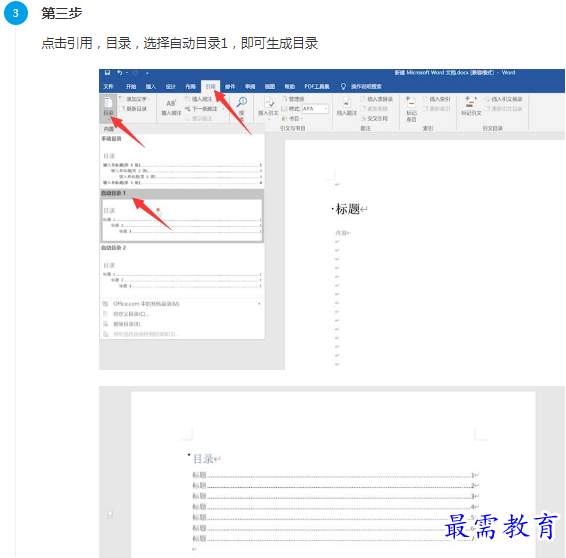Switch to the 插入 ribbon tab

[151, 87]
